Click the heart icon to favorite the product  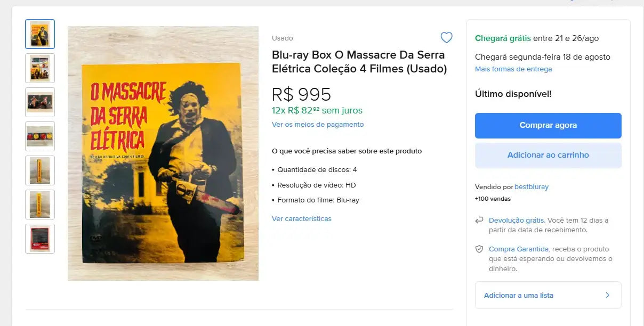446,37
